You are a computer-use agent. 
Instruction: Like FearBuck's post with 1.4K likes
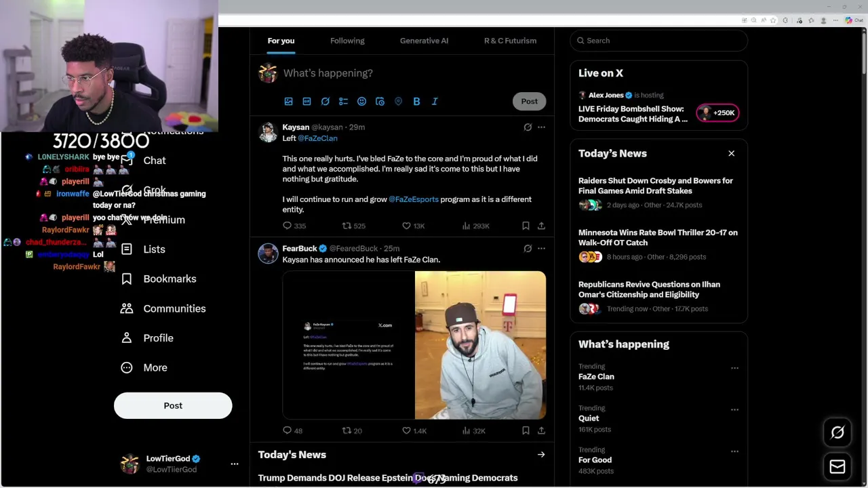(414, 430)
